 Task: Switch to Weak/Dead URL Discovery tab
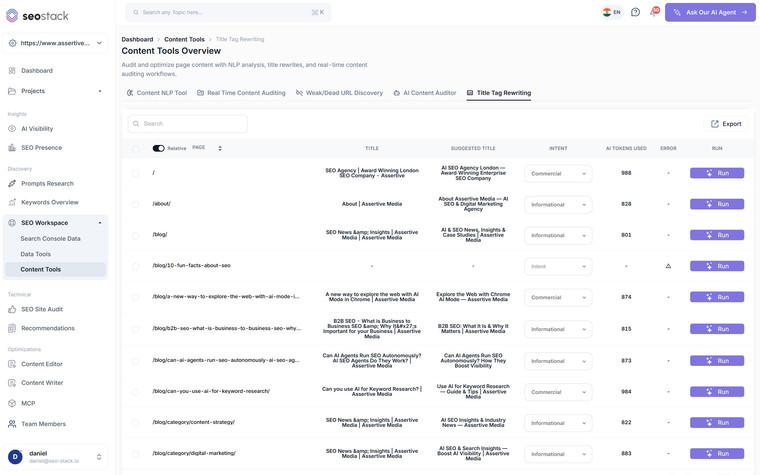tap(339, 93)
